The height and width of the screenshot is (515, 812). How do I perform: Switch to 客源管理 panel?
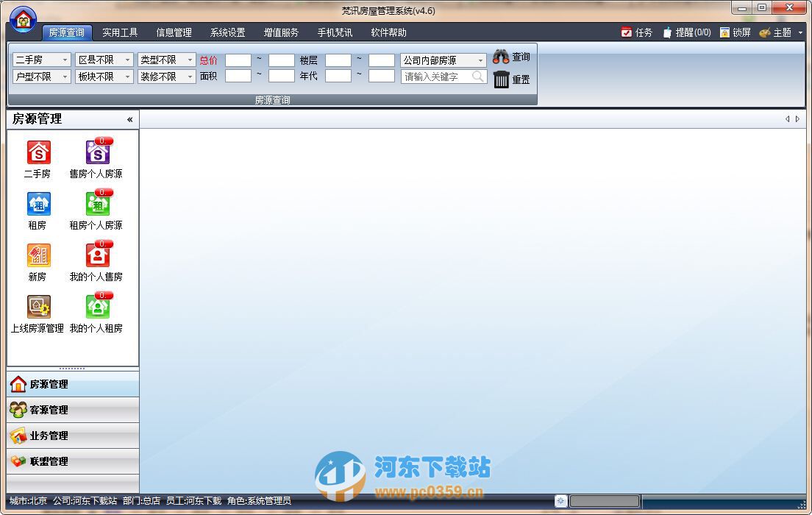73,410
